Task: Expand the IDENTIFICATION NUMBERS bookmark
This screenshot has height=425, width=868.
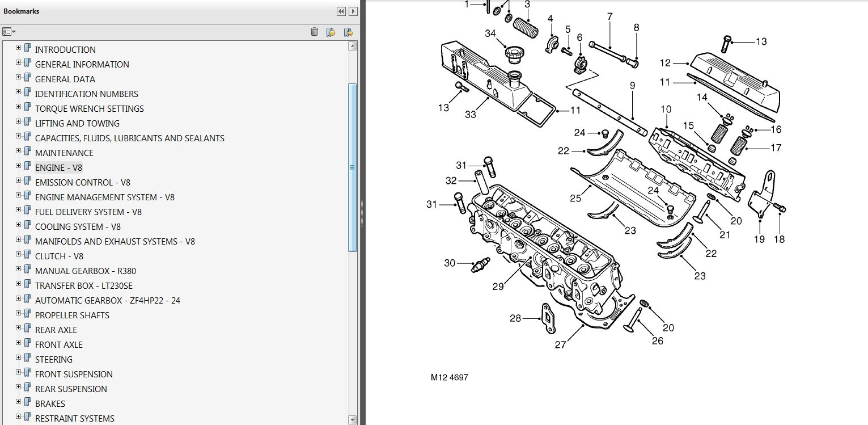Action: coord(19,92)
